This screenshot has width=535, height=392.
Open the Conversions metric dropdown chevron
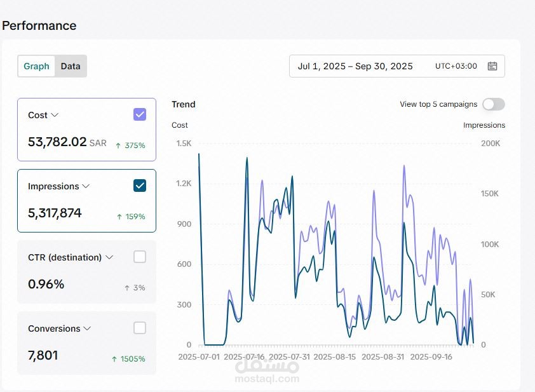point(87,328)
